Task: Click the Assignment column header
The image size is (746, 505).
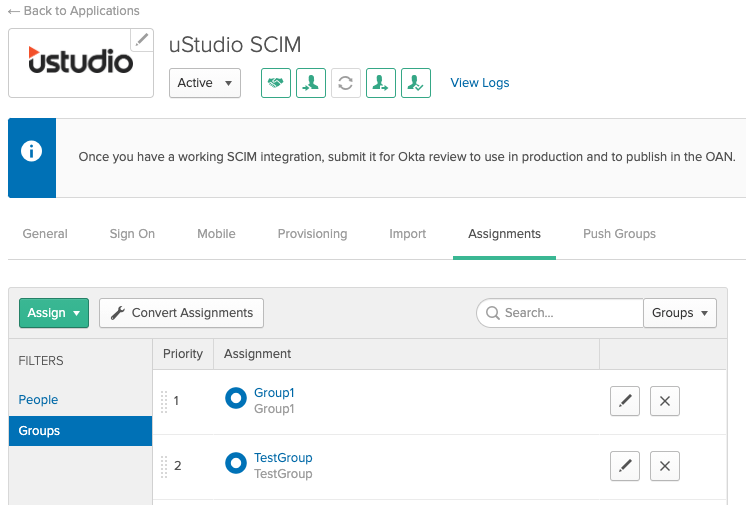Action: [257, 354]
